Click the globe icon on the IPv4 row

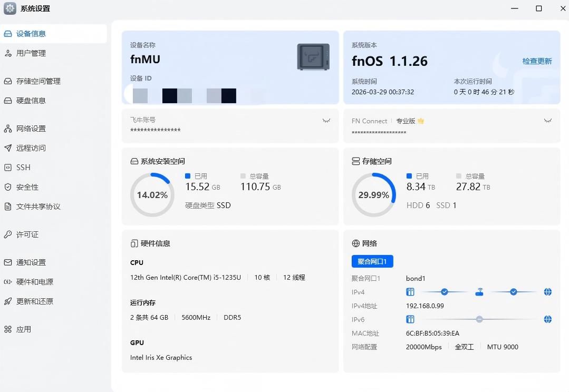547,291
